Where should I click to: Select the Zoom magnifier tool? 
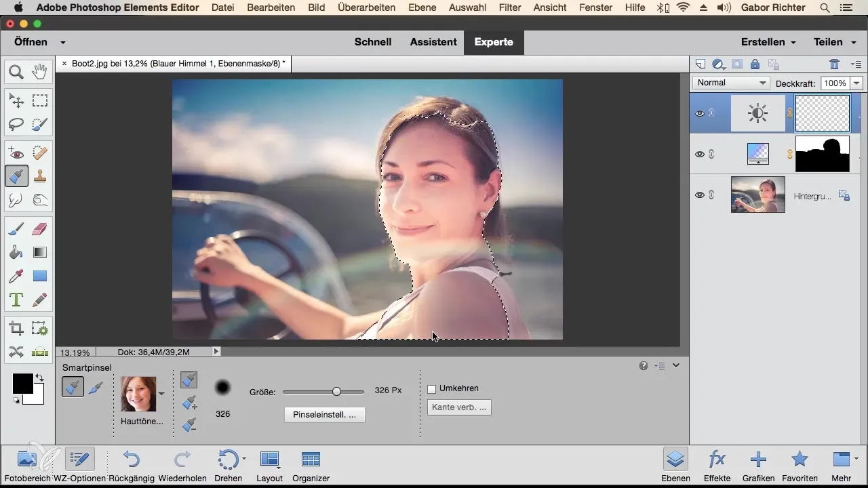pos(16,71)
